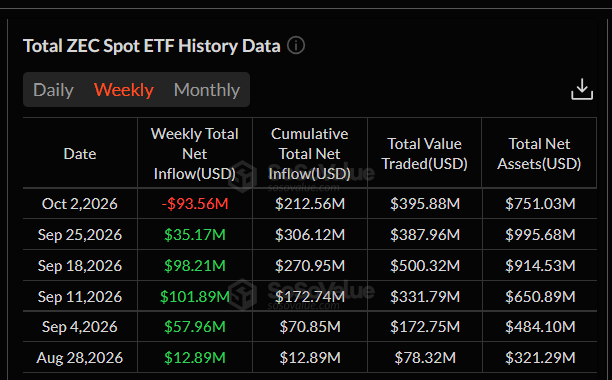
Task: Click the green $57.96M inflow value
Action: 195,327
